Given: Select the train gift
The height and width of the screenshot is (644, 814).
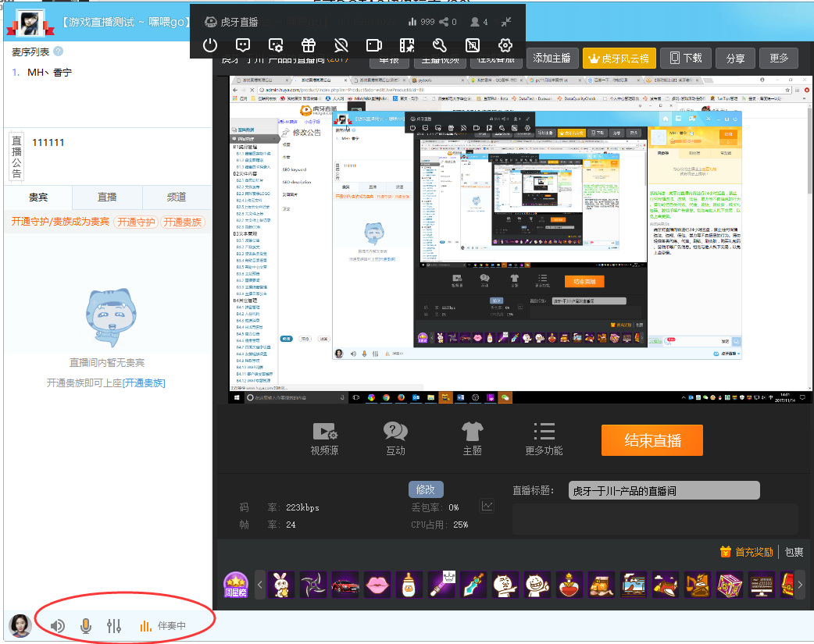Looking at the screenshot, I should coord(634,585).
